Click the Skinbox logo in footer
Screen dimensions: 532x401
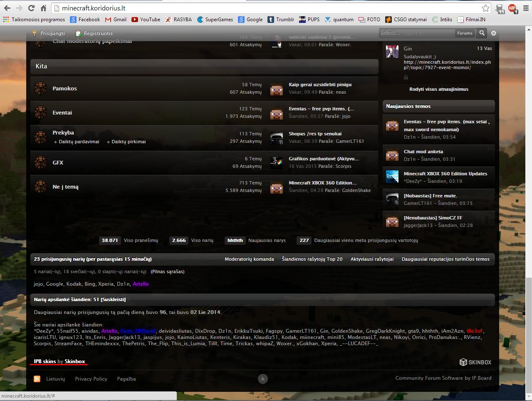click(x=475, y=362)
